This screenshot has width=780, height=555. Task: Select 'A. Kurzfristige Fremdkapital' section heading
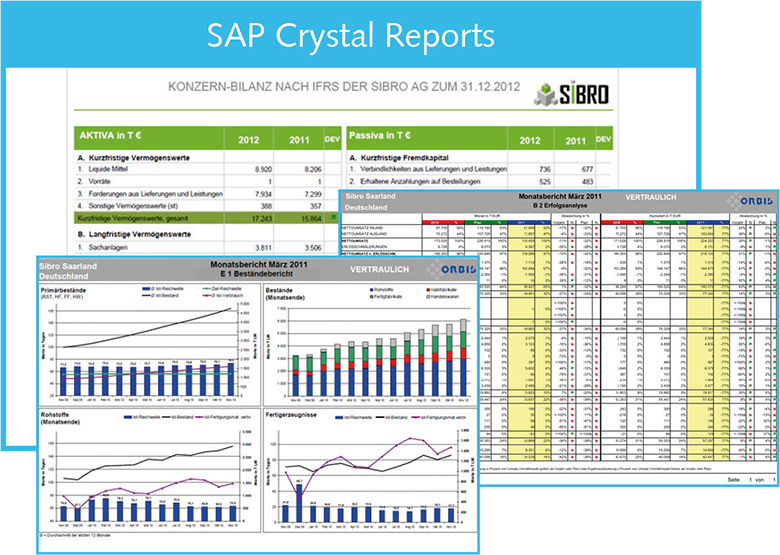coord(399,158)
